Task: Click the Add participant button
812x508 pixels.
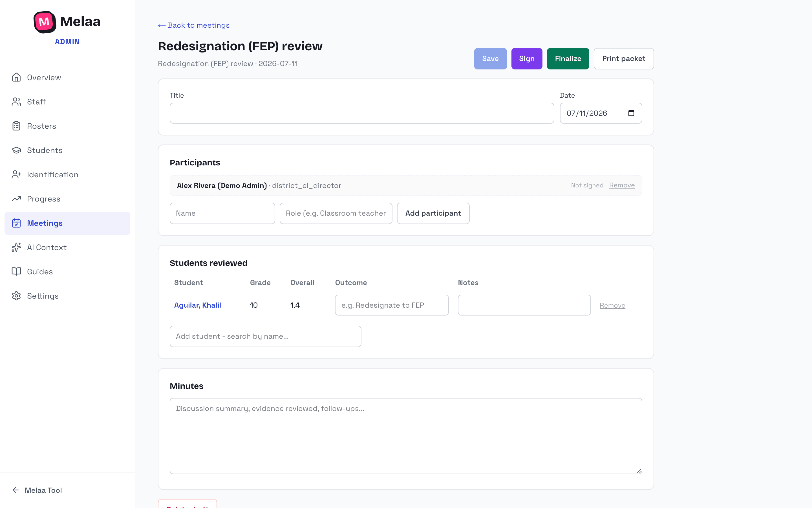Action: (x=433, y=213)
